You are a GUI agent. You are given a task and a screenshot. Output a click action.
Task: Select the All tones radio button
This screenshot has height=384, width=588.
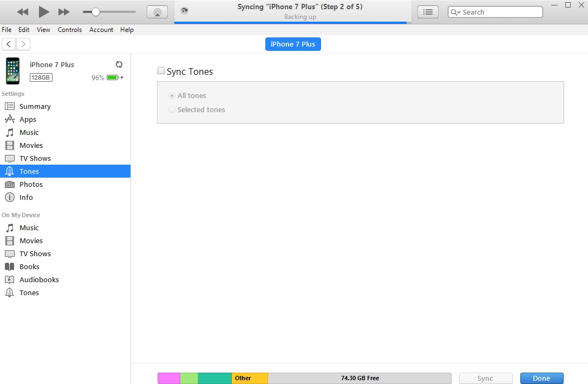point(172,96)
